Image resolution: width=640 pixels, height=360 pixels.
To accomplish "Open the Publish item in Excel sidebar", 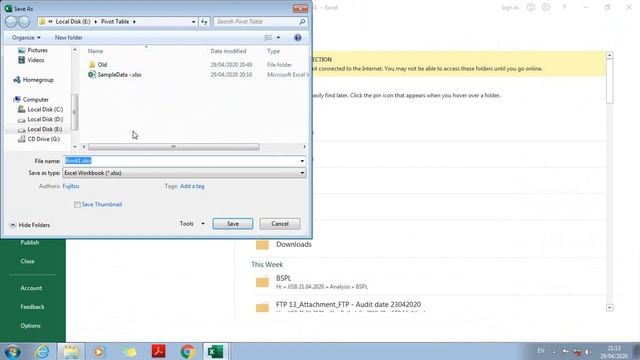I will tap(30, 242).
